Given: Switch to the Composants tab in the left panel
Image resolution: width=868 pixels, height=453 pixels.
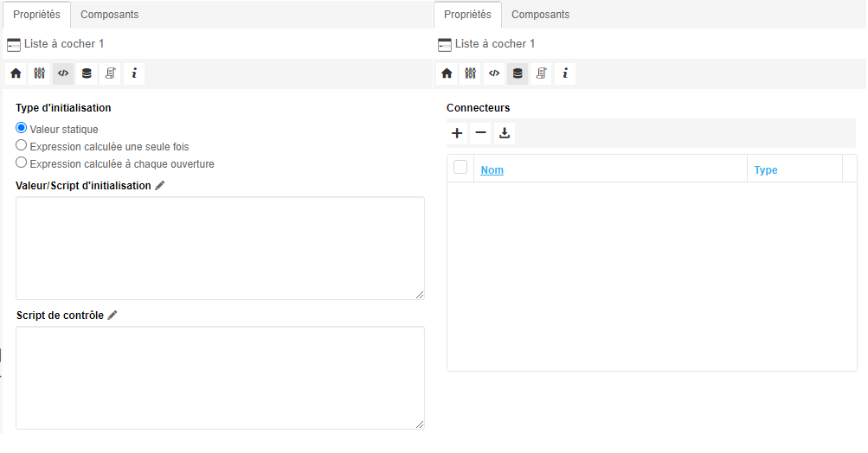Looking at the screenshot, I should pyautogui.click(x=109, y=15).
